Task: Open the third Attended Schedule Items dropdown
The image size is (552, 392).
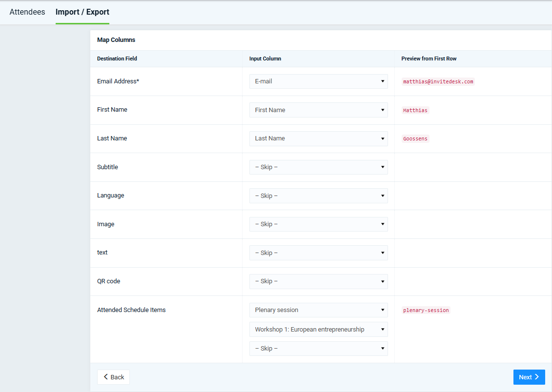Action: pos(318,349)
